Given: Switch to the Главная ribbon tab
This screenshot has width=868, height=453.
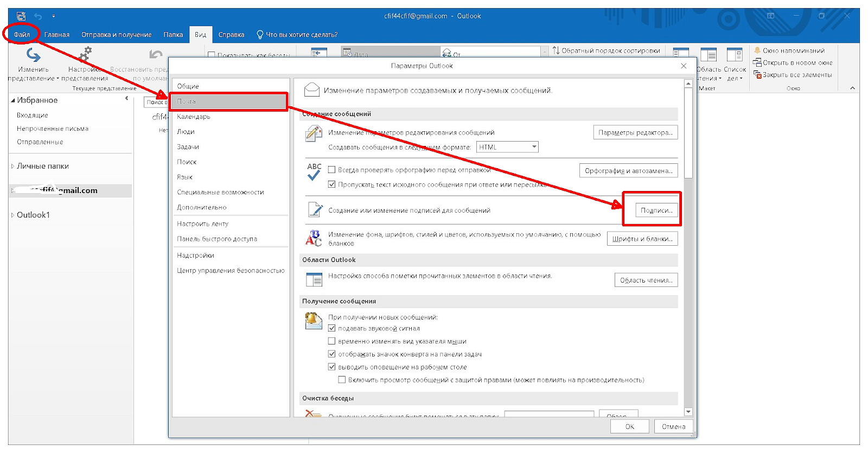Looking at the screenshot, I should (57, 35).
